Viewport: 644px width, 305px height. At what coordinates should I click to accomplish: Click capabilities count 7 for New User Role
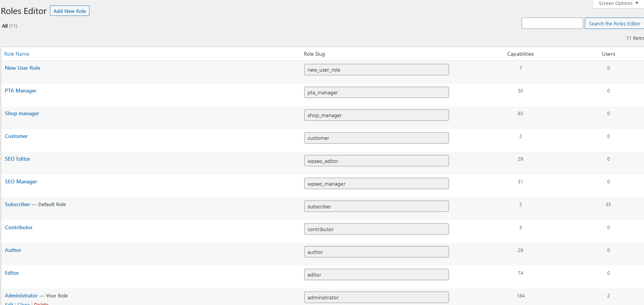[x=521, y=68]
